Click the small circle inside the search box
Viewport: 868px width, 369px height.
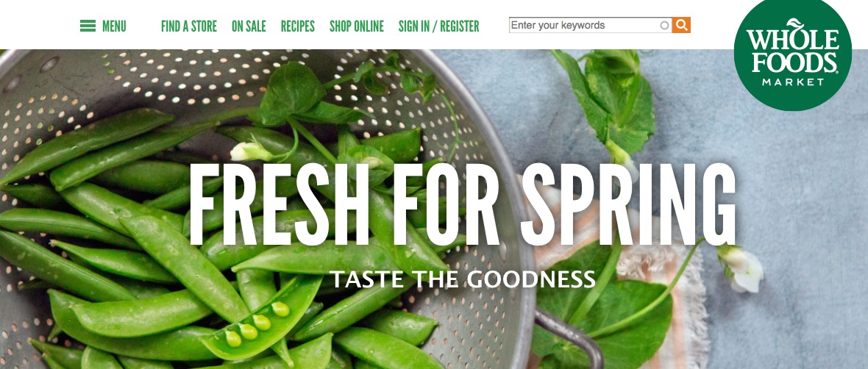664,25
